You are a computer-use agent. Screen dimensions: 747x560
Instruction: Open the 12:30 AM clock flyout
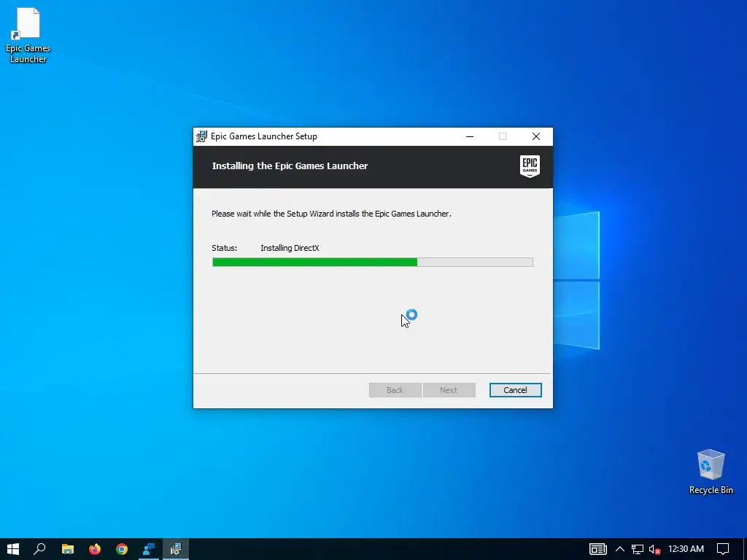[x=686, y=549]
